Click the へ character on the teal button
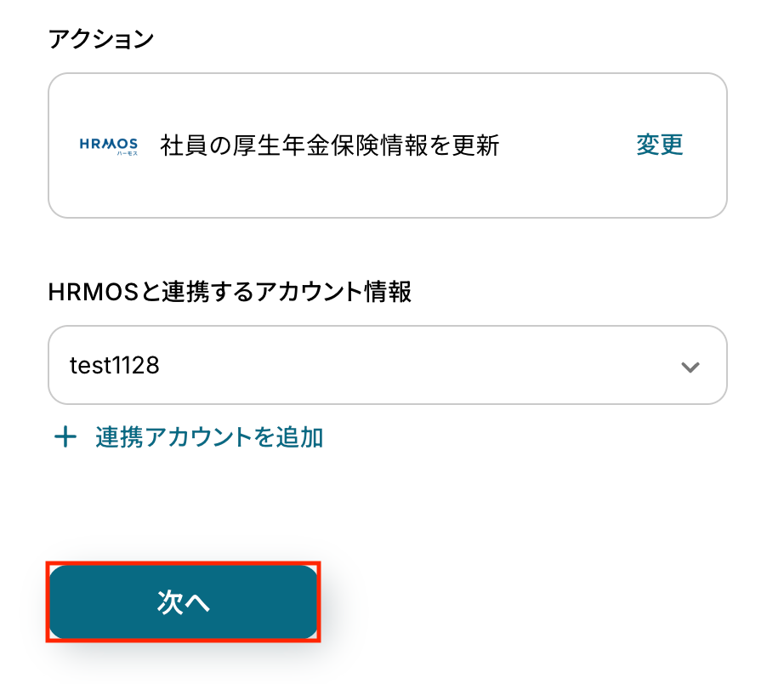Screen dimensions: 784x684 pos(197,602)
